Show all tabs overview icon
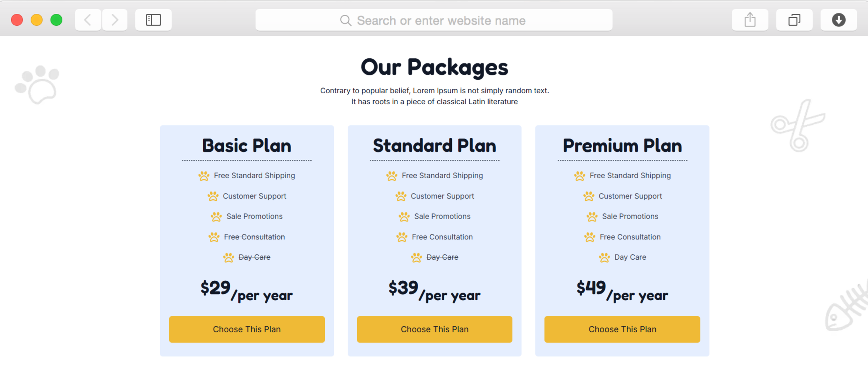The image size is (868, 378). (x=794, y=20)
